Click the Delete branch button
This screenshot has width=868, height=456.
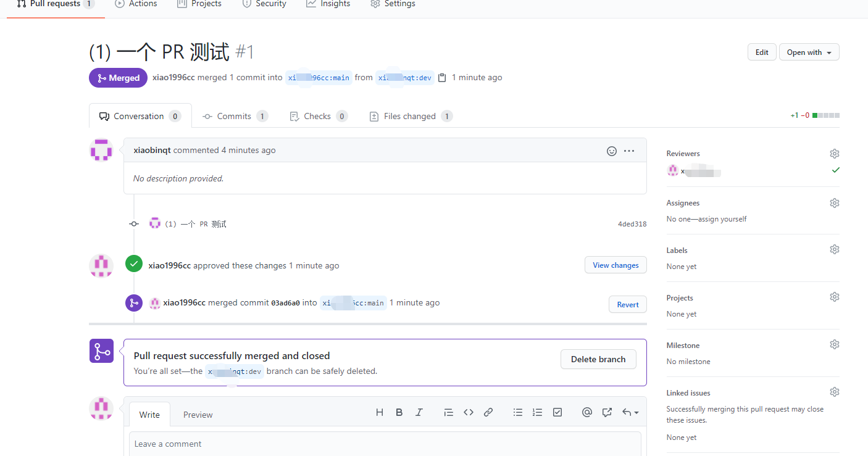(x=598, y=359)
